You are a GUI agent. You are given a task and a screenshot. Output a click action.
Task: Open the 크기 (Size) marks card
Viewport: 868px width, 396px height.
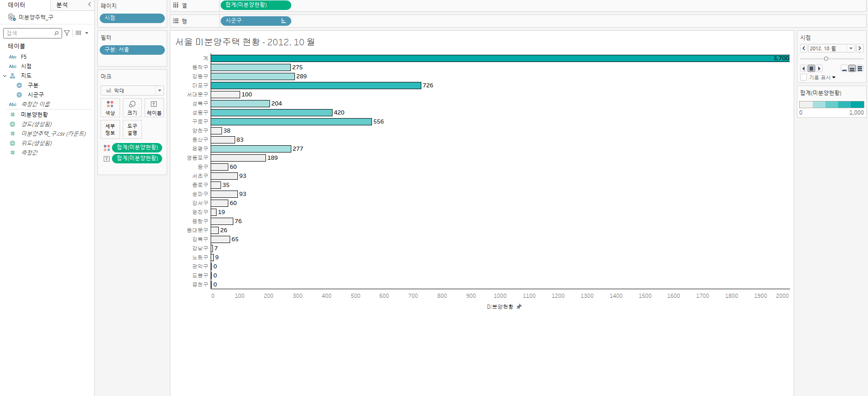coord(132,108)
